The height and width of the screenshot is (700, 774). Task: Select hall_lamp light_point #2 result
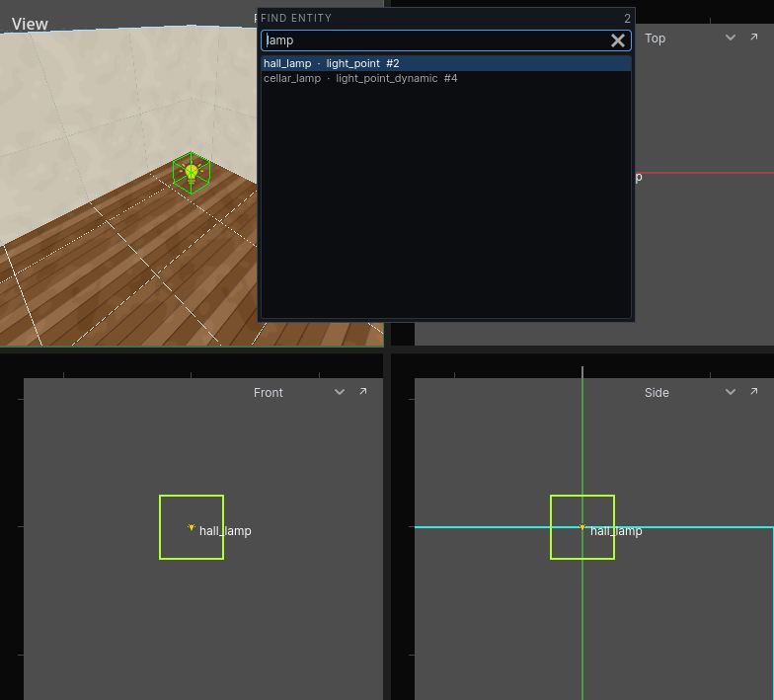point(446,63)
